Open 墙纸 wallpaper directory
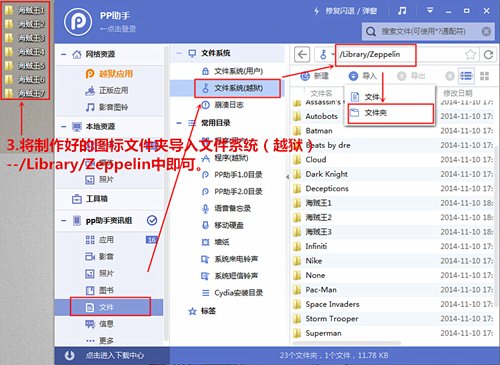This screenshot has width=500, height=365. coord(215,242)
